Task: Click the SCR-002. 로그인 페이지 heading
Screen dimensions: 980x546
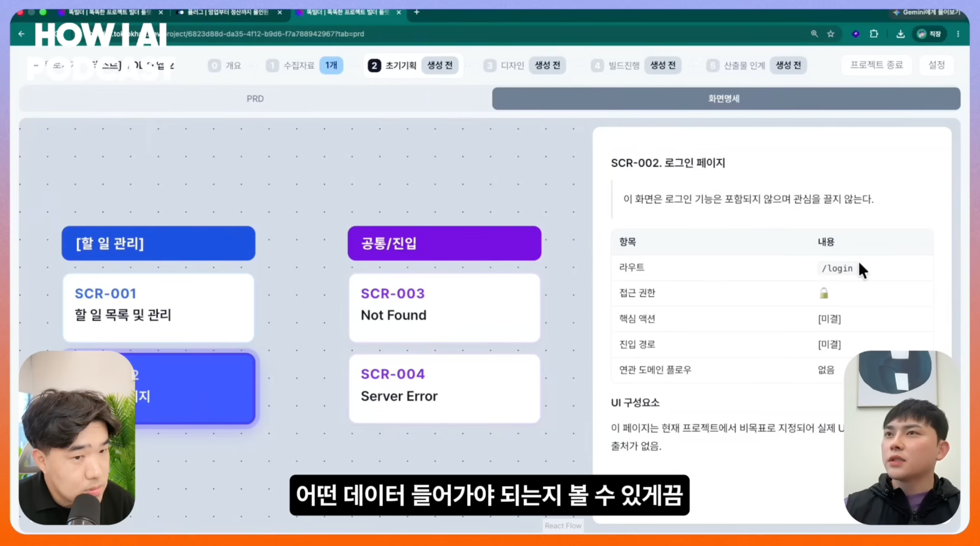Action: pos(668,163)
